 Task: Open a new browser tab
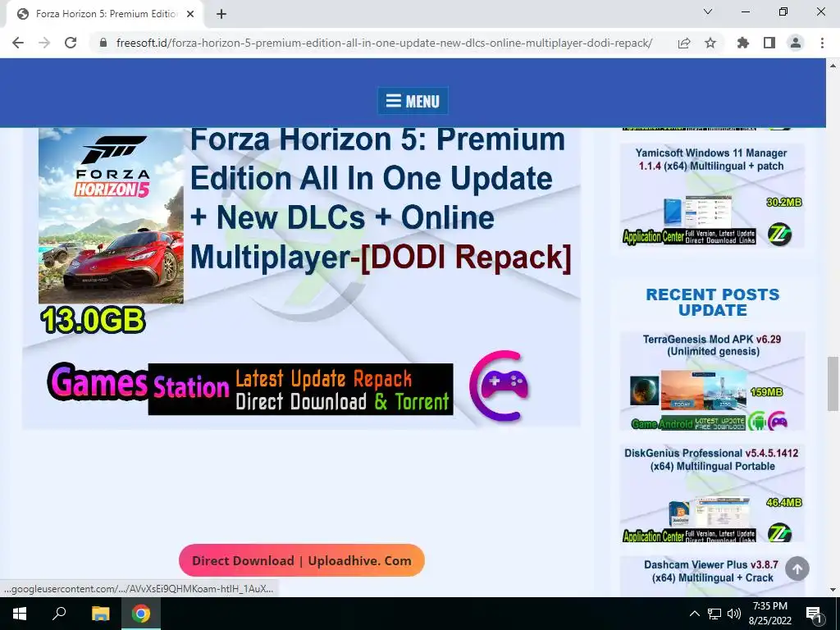[x=221, y=14]
